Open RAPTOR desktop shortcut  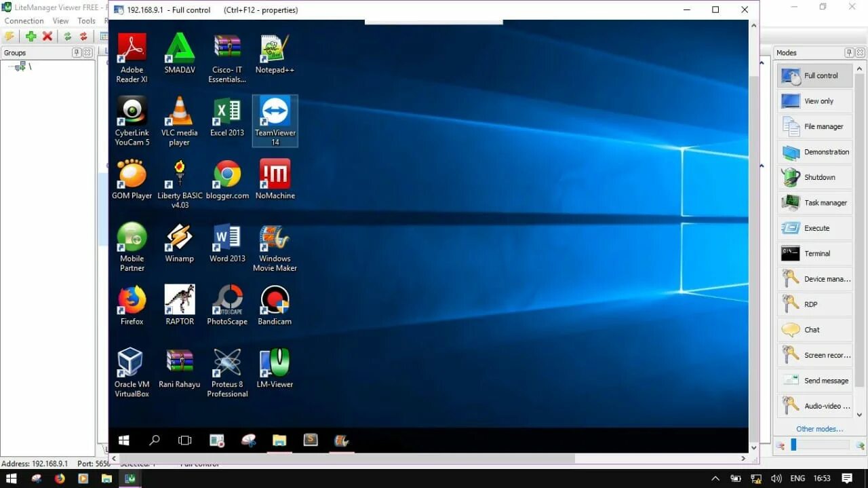coord(180,305)
